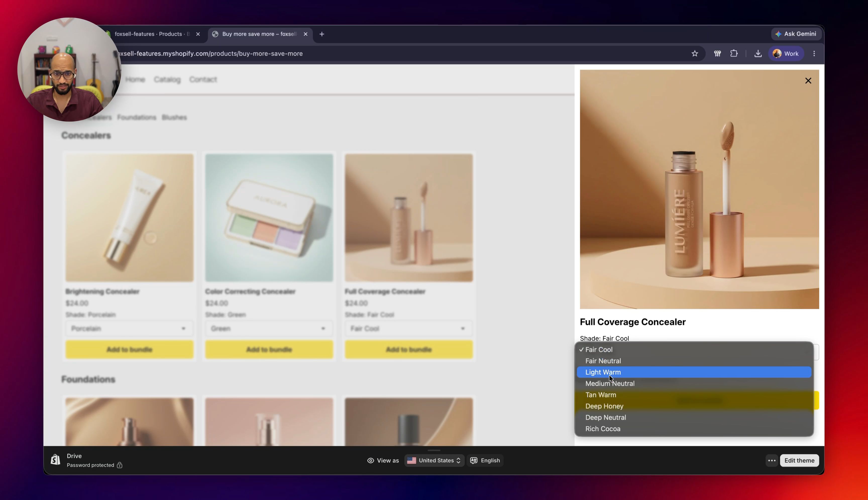
Task: Click the Drive theme name label
Action: pos(74,456)
